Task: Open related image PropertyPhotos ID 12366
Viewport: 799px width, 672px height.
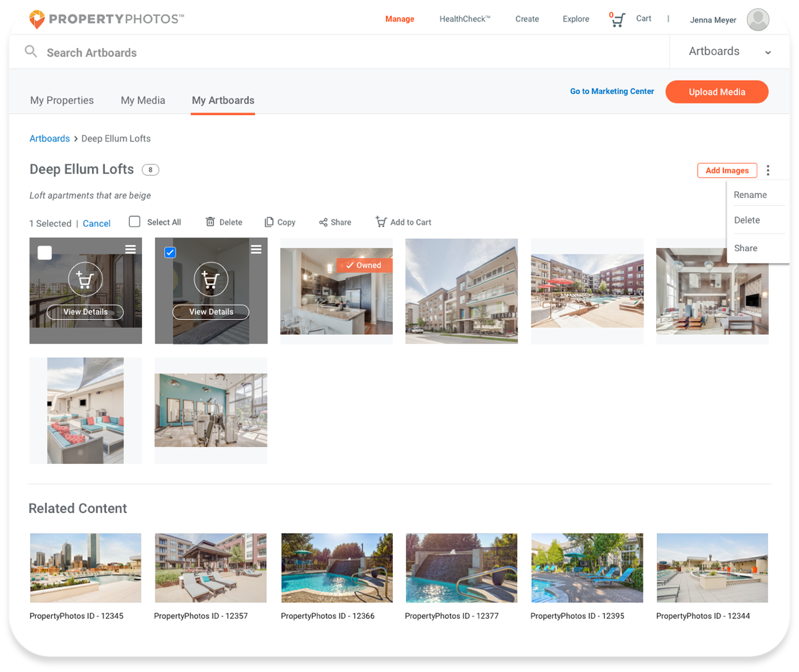Action: (x=337, y=568)
